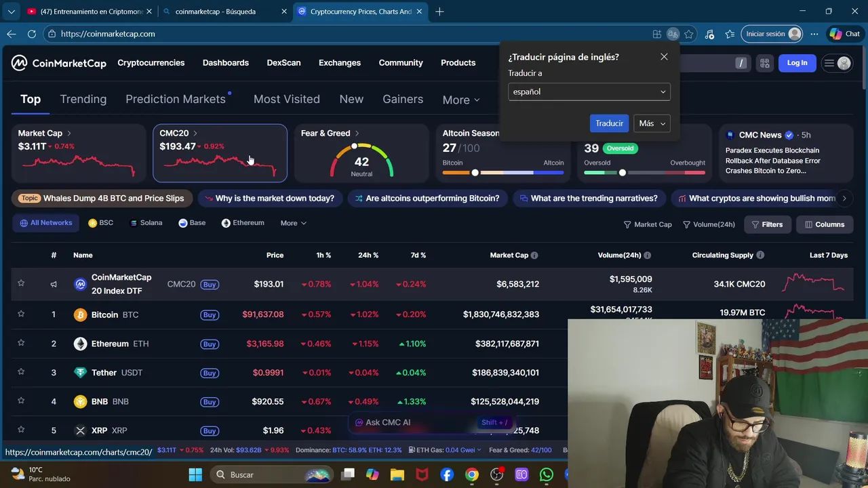Click the Ethereum coin icon
This screenshot has width=868, height=488.
click(x=80, y=344)
